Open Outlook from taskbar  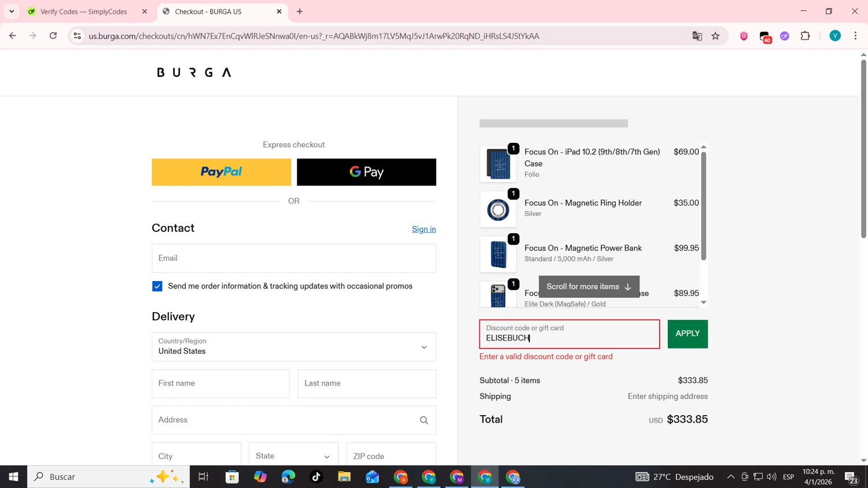(372, 477)
